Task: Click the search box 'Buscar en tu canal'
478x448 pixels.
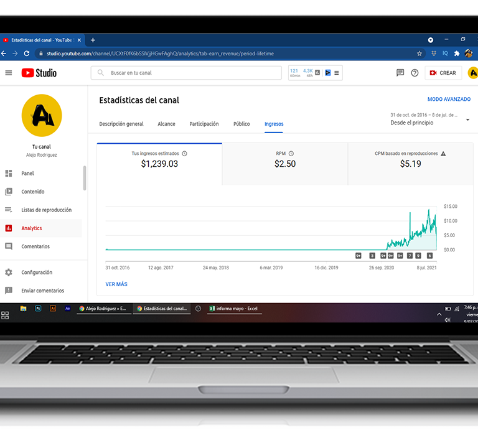Action: click(186, 73)
